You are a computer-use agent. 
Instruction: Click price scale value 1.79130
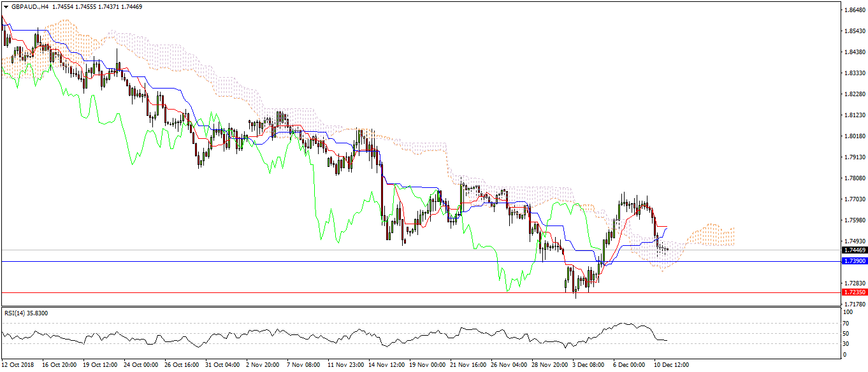coord(853,157)
